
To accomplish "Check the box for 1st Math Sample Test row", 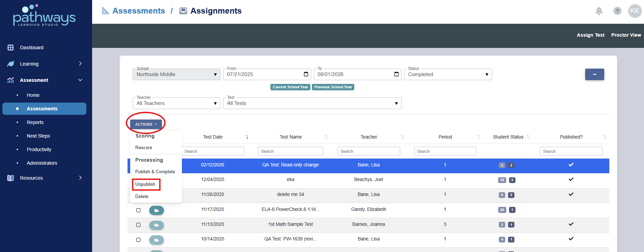I will click(138, 225).
